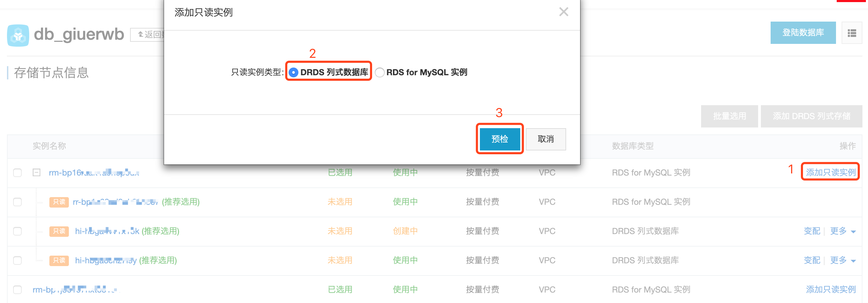Tick checkbox for first rm-bp16 instance row
868x303 pixels.
pos(17,173)
